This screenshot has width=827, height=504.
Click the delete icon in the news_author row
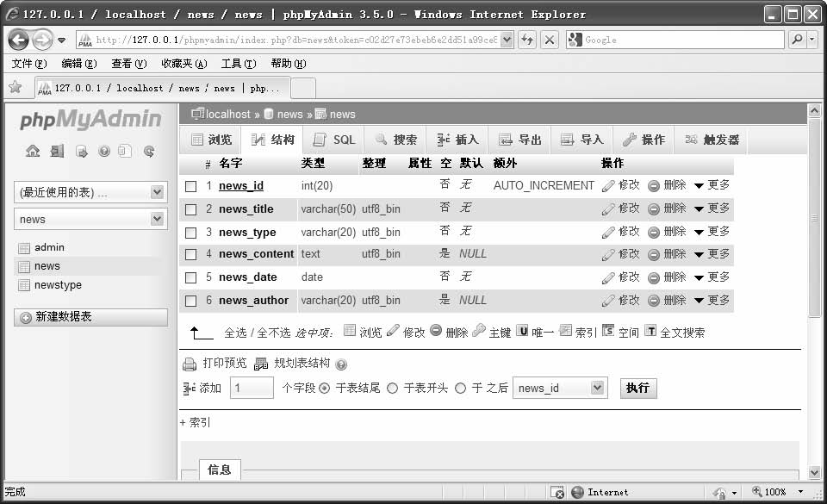654,301
